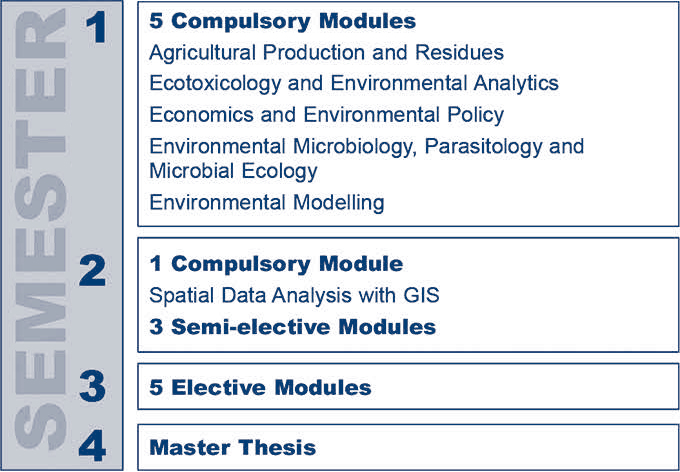Select Environmental Modelling module
The width and height of the screenshot is (680, 472).
click(x=267, y=202)
